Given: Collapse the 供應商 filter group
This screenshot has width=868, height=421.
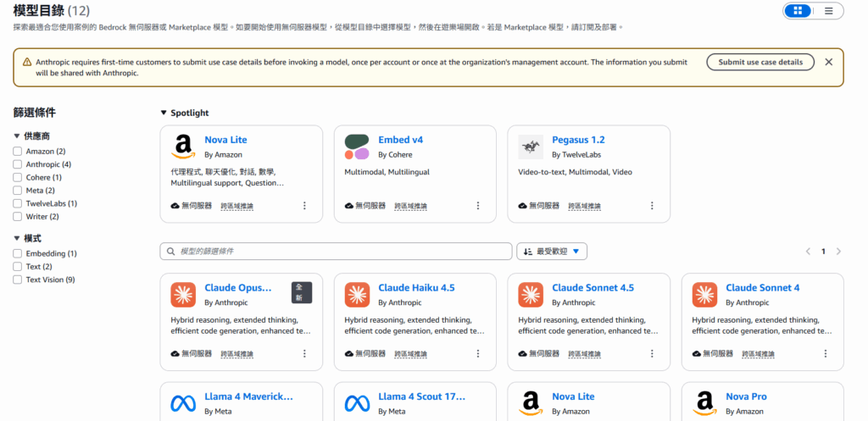Looking at the screenshot, I should (x=17, y=136).
